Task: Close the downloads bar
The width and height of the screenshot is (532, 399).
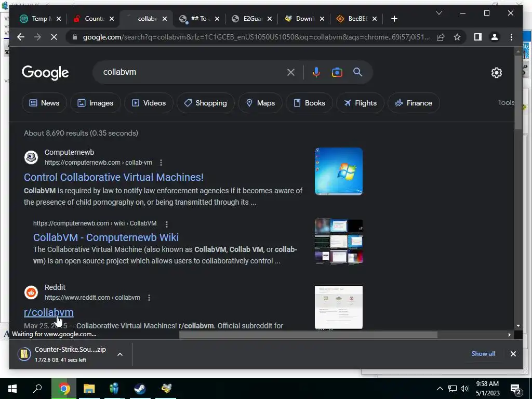Action: point(513,354)
